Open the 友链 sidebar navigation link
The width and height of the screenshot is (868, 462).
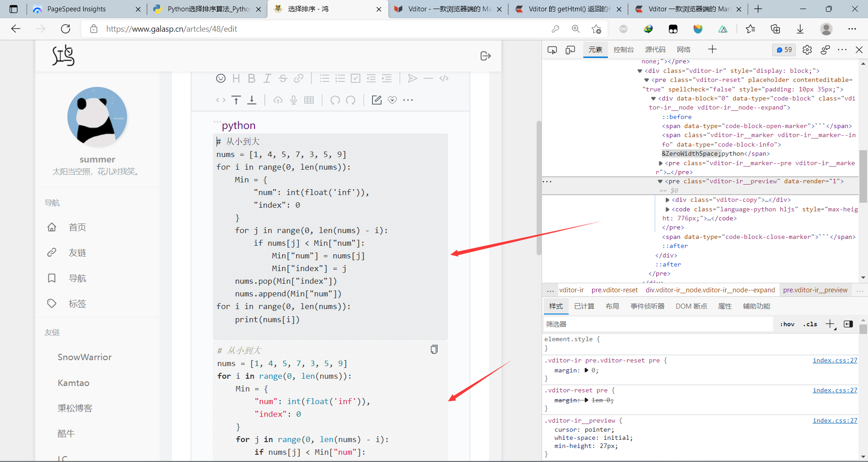[x=77, y=252]
